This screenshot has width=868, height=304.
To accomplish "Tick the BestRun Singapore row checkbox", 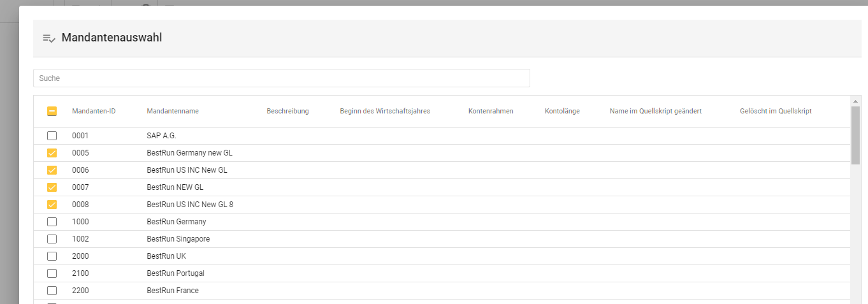I will (x=52, y=239).
